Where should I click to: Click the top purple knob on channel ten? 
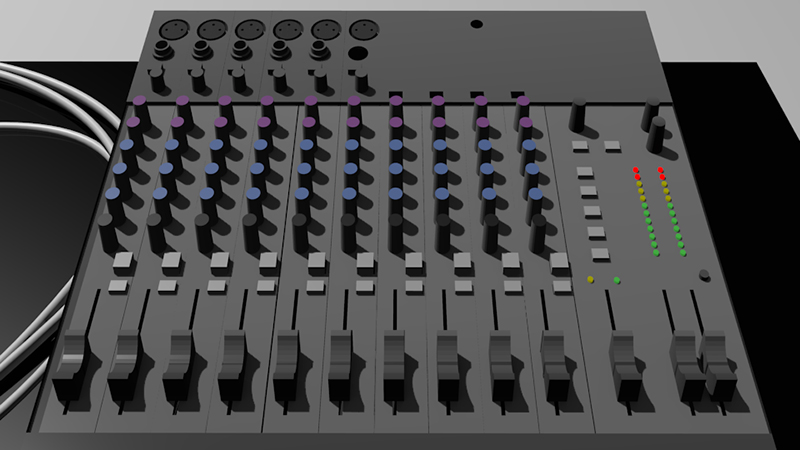[x=520, y=100]
